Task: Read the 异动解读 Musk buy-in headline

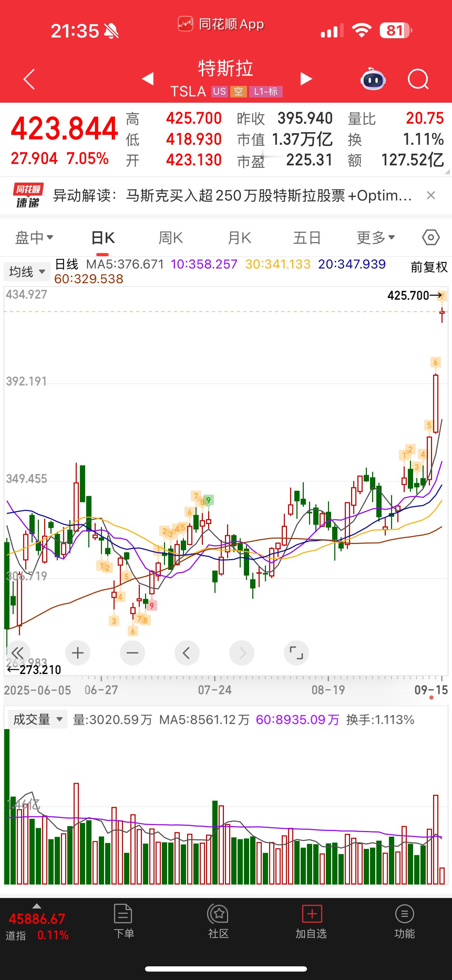Action: 232,196
